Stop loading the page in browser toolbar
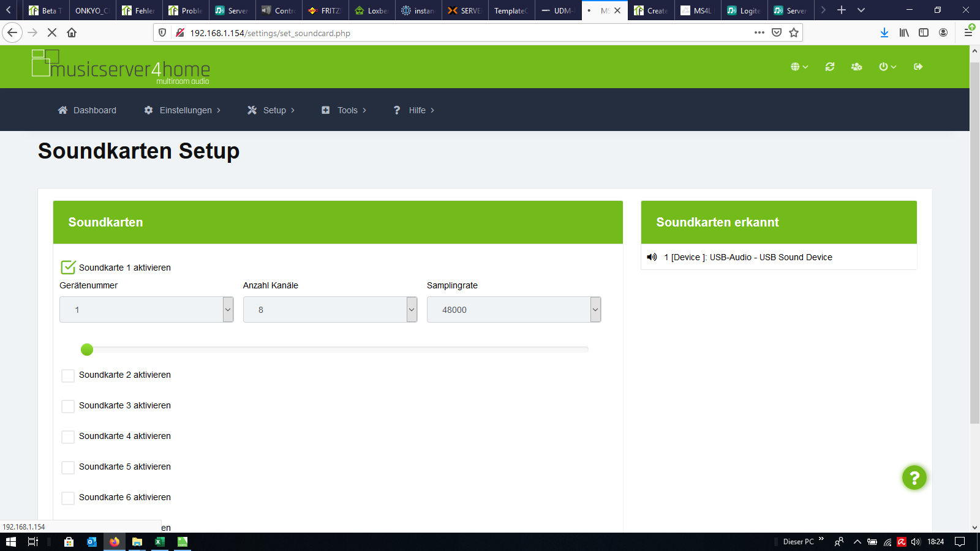 52,32
